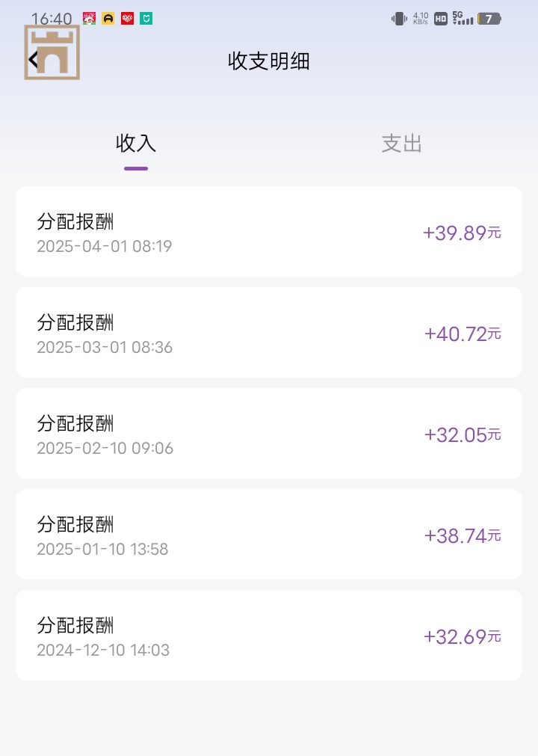Open the 2025-04-01 分配报酬 record
The width and height of the screenshot is (538, 756).
click(269, 232)
